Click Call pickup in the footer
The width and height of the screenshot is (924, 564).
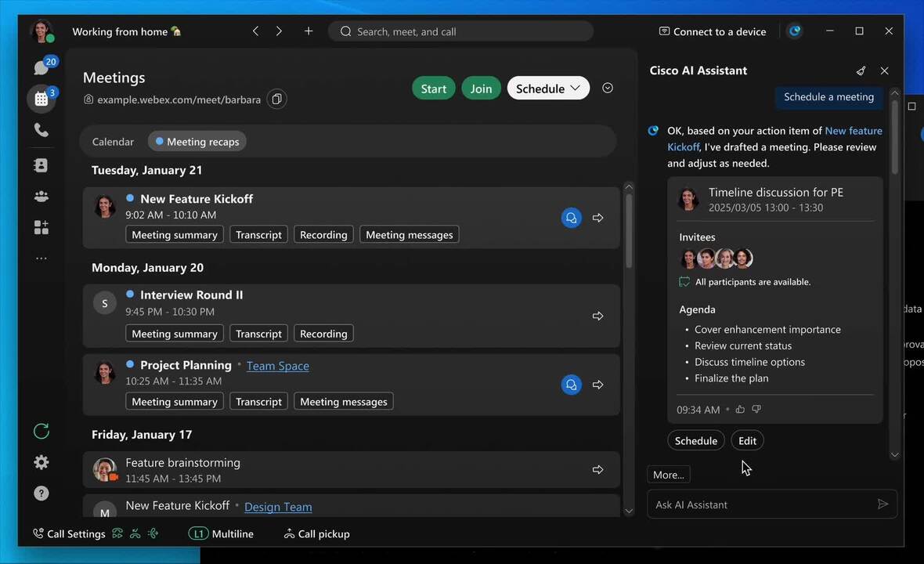tap(317, 533)
